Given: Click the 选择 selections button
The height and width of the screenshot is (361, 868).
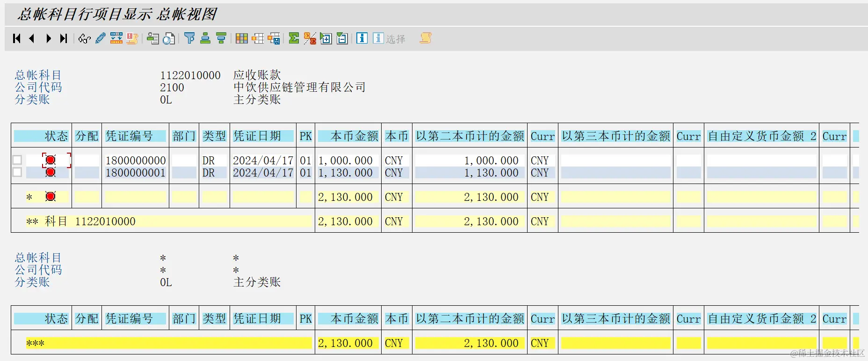Looking at the screenshot, I should pos(389,38).
